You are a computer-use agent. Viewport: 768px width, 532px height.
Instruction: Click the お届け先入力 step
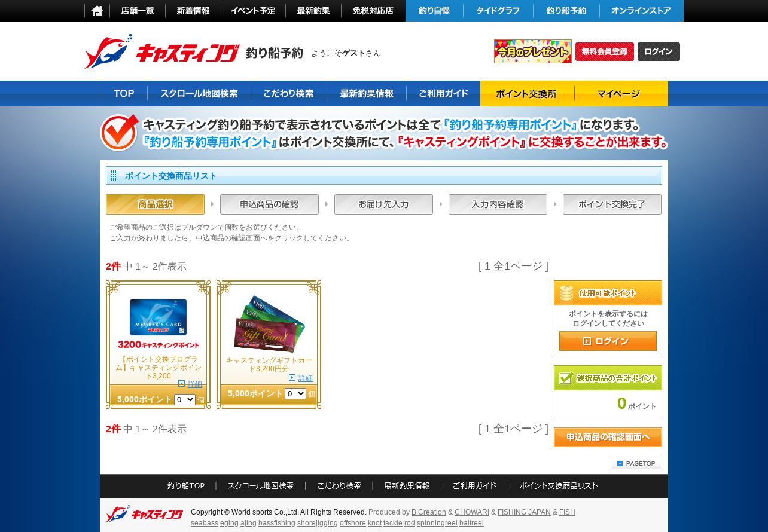coord(383,204)
